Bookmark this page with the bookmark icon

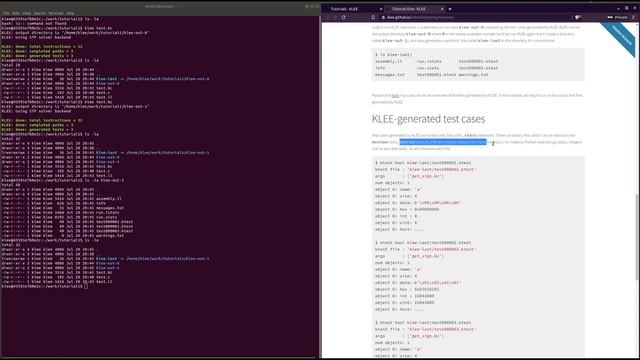click(373, 18)
